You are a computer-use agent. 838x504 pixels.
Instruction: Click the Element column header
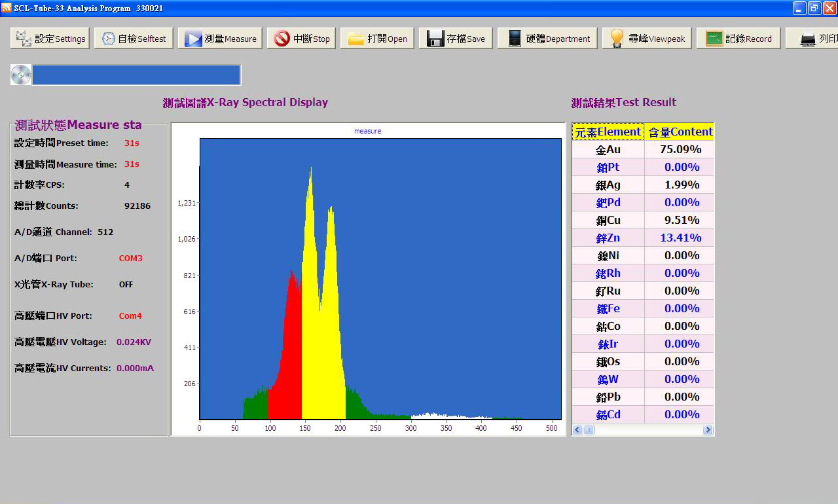608,132
